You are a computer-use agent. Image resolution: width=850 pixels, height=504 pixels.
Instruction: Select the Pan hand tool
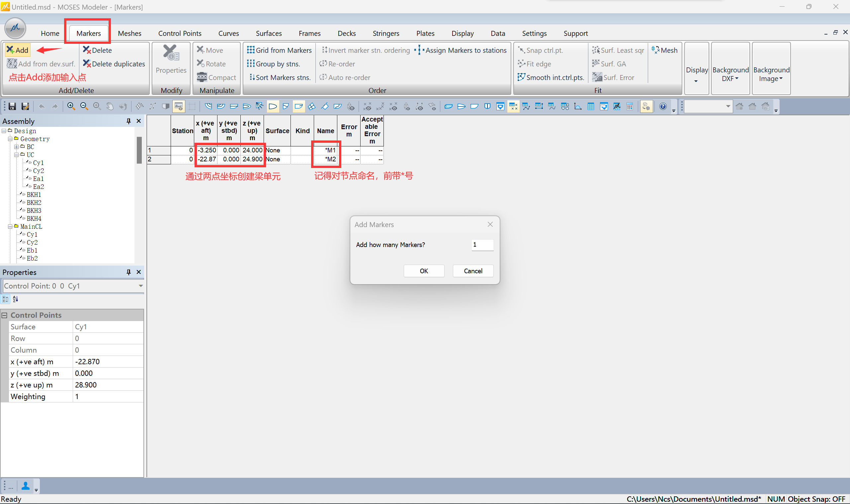tap(110, 106)
